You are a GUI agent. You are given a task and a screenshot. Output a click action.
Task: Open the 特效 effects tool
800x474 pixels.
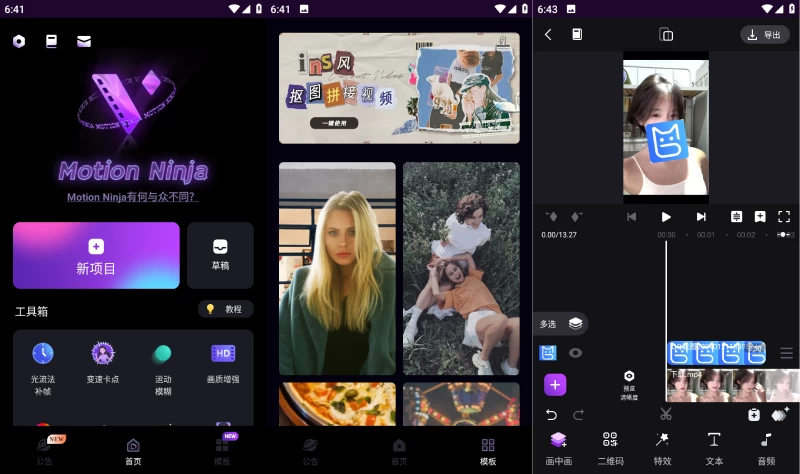coord(662,448)
